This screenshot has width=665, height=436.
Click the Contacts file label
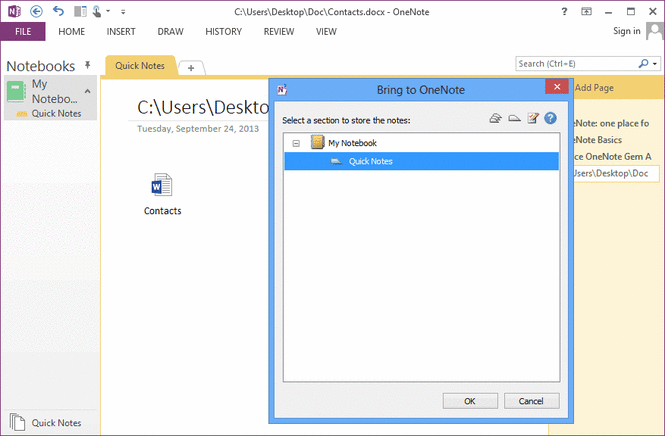tap(162, 211)
